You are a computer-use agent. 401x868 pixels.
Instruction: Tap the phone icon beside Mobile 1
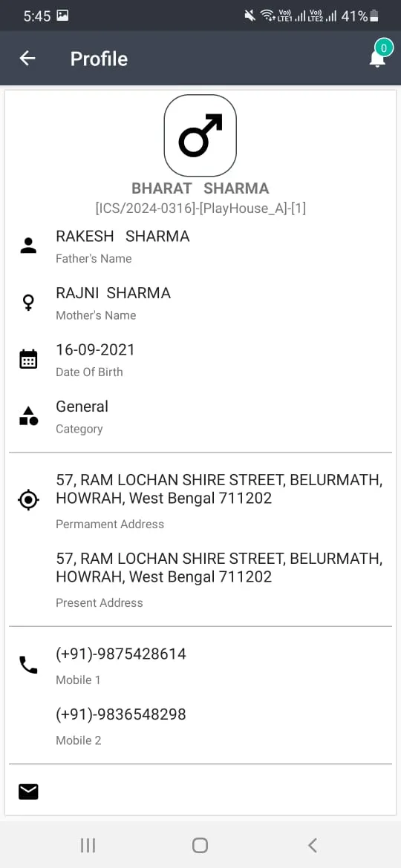(x=28, y=665)
